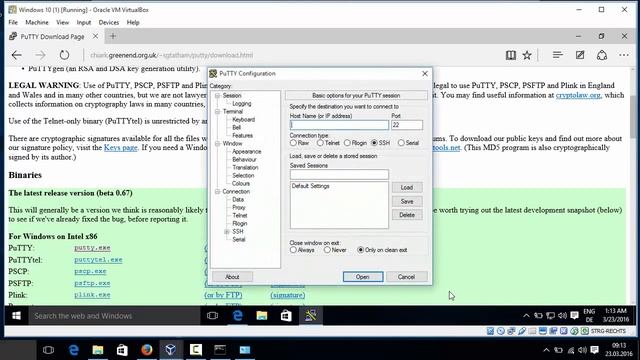Collapse the Terminal tree node
Image resolution: width=640 pixels, height=360 pixels.
[x=218, y=111]
